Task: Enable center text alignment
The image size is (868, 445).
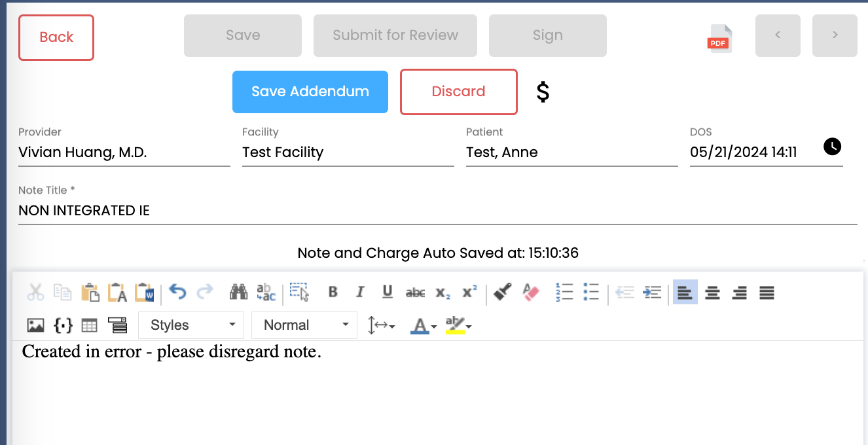Action: tap(712, 293)
